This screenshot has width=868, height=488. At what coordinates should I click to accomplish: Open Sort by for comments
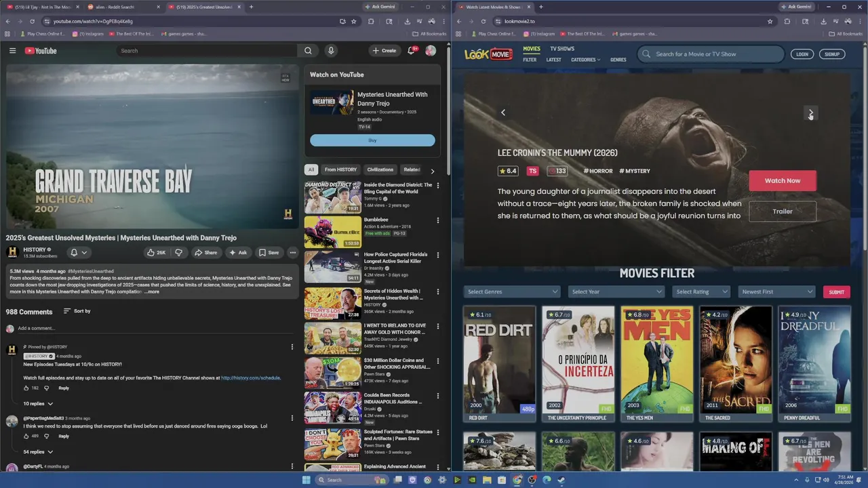point(77,311)
